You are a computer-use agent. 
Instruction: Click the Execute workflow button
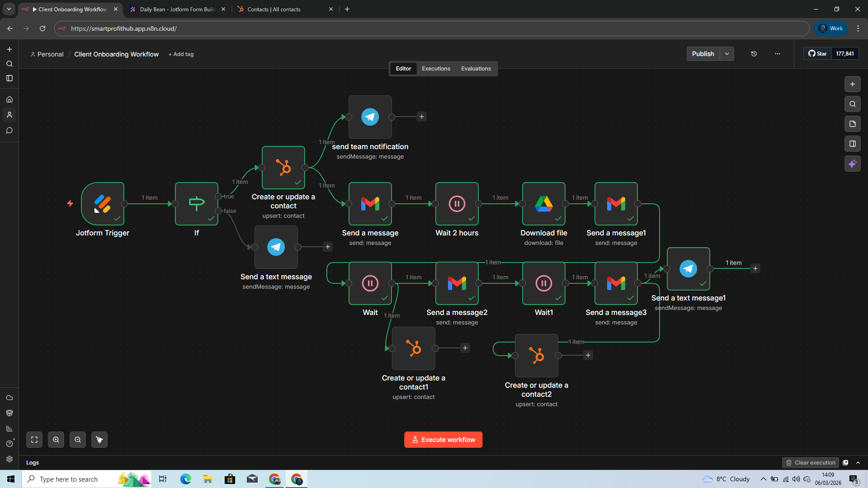[443, 439]
